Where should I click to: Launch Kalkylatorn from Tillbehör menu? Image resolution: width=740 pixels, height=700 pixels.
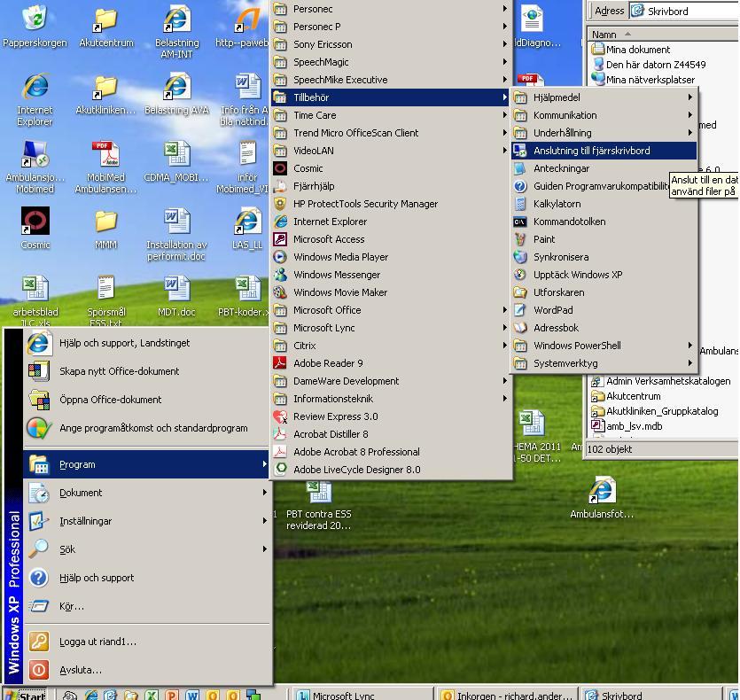[x=604, y=204]
